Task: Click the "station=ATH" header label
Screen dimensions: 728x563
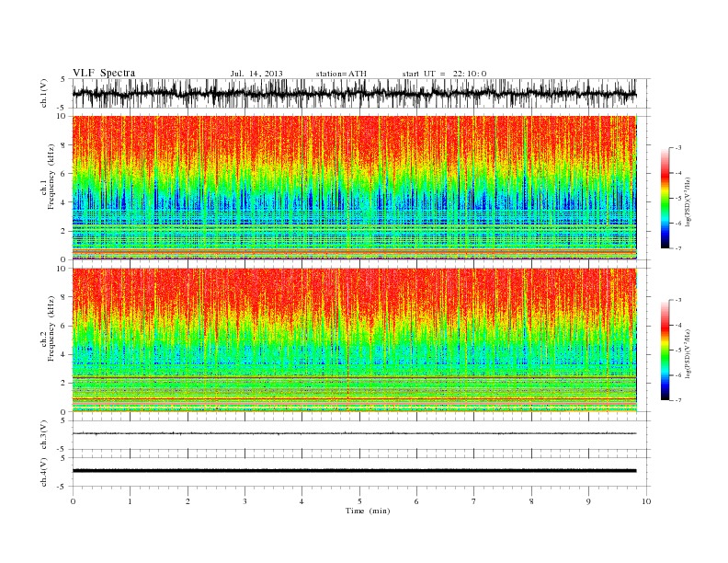Action: pyautogui.click(x=341, y=74)
